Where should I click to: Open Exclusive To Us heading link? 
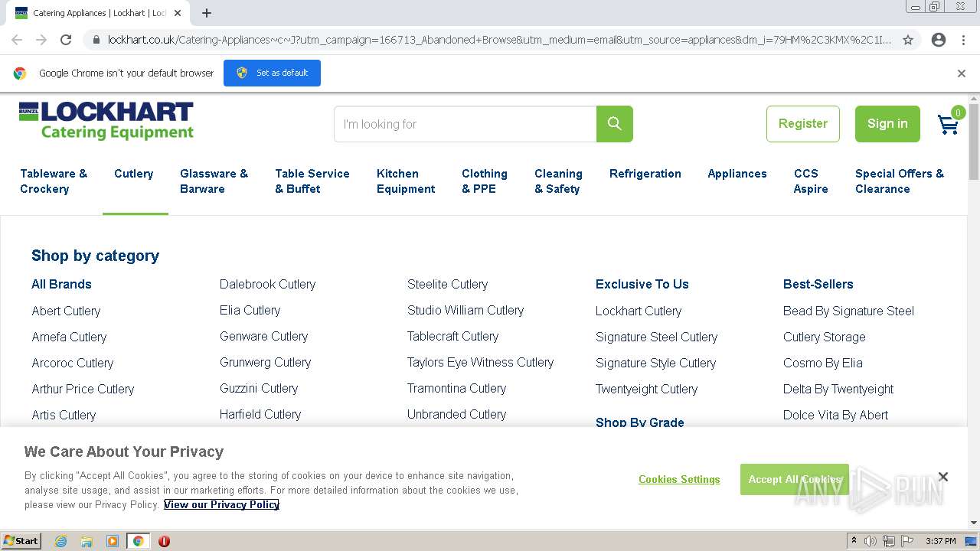pos(642,284)
